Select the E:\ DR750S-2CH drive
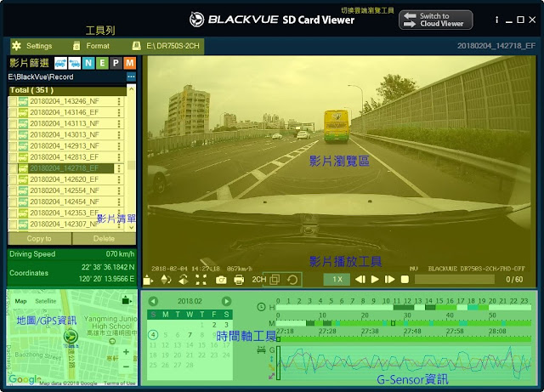 tap(166, 46)
